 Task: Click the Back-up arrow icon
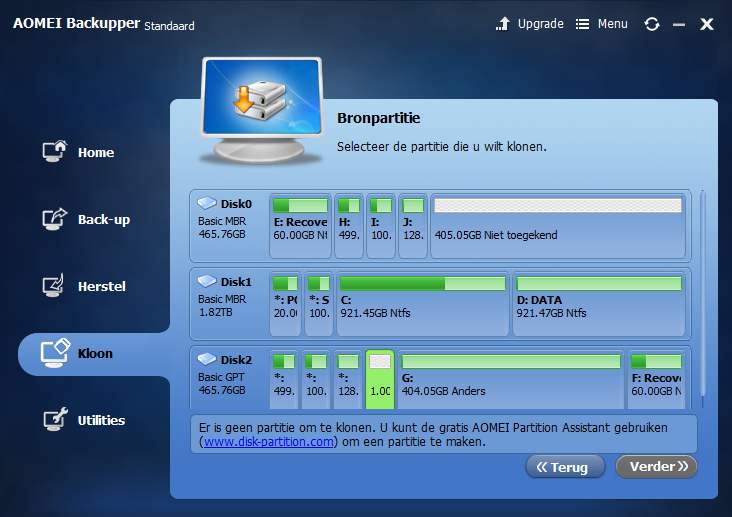tap(55, 219)
